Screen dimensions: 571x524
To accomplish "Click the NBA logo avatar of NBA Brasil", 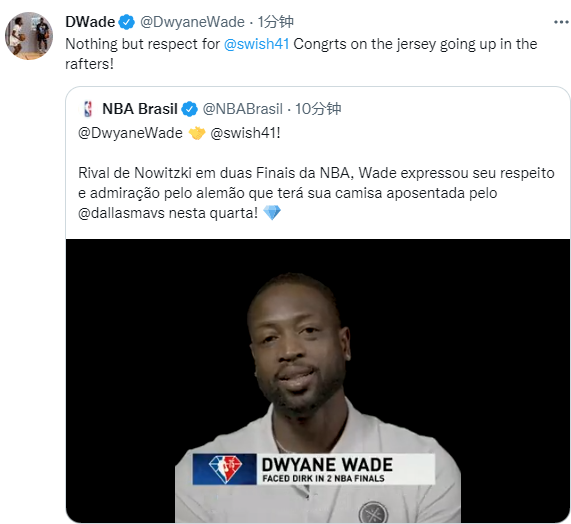I will (x=88, y=109).
